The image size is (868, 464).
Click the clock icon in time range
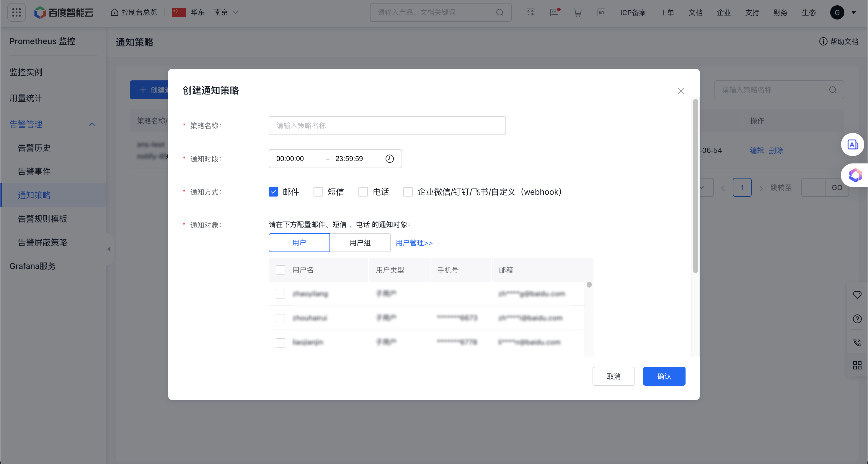coord(389,158)
